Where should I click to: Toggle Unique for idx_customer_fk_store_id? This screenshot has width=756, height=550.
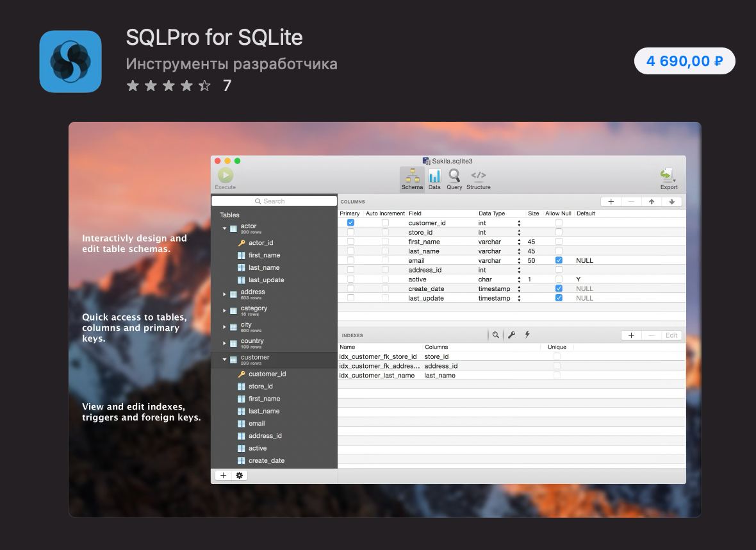[557, 356]
